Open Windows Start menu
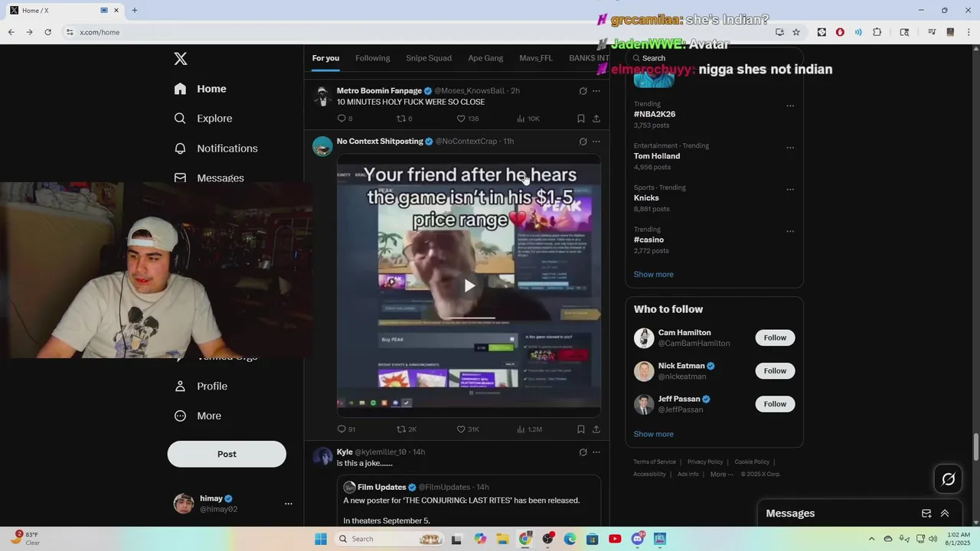The height and width of the screenshot is (551, 980). [321, 539]
